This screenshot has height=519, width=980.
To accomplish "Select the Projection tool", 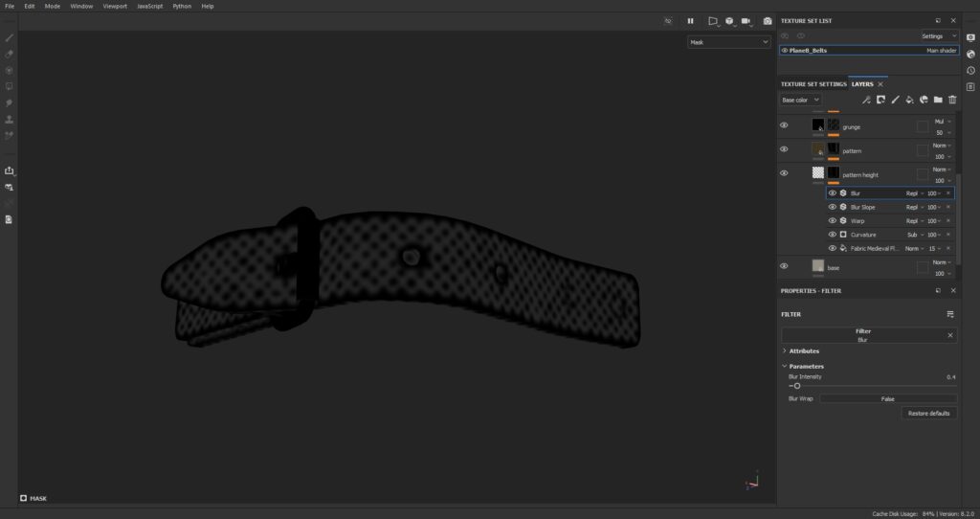I will pos(9,70).
